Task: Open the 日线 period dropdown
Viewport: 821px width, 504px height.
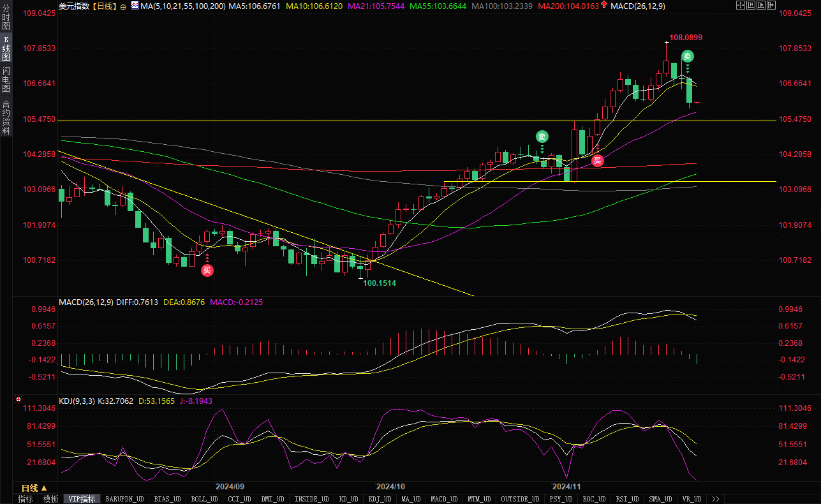Action: (34, 488)
